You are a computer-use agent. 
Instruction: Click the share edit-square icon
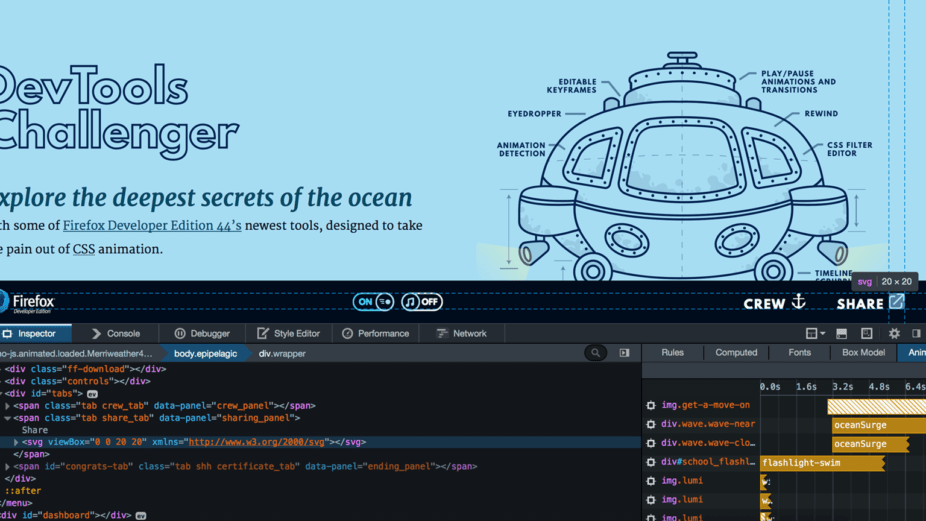coord(896,301)
